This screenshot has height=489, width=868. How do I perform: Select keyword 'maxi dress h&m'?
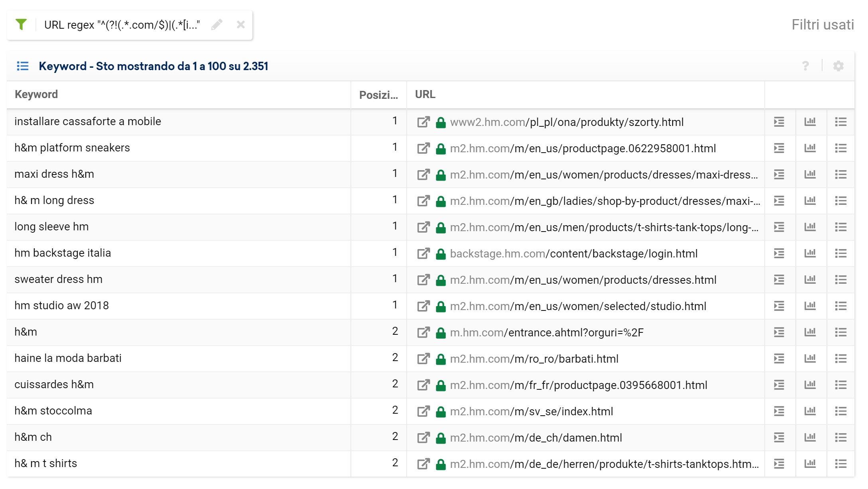(54, 174)
